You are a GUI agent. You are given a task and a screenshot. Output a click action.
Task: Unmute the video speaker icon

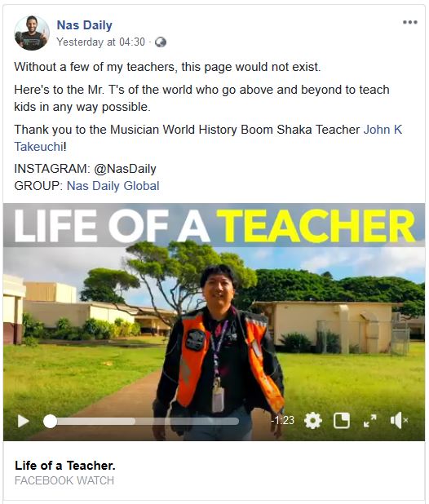(x=399, y=421)
